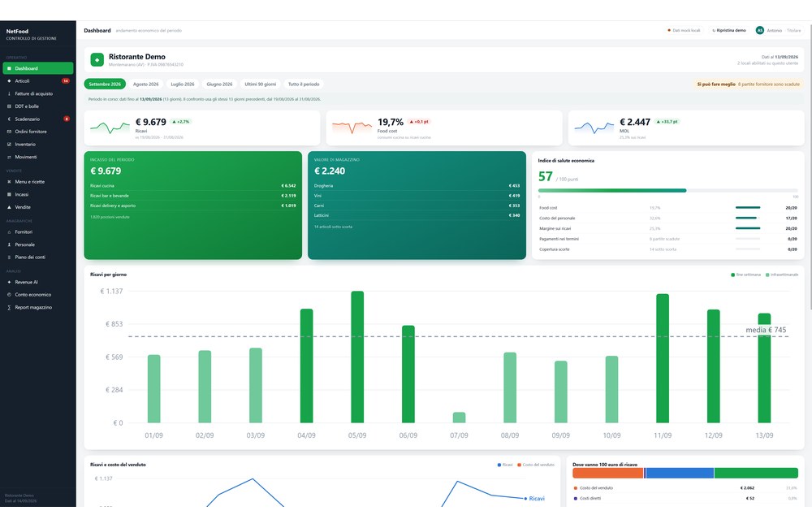Open the Conto economico report
Viewport: 812px width, 528px height.
coord(38,295)
